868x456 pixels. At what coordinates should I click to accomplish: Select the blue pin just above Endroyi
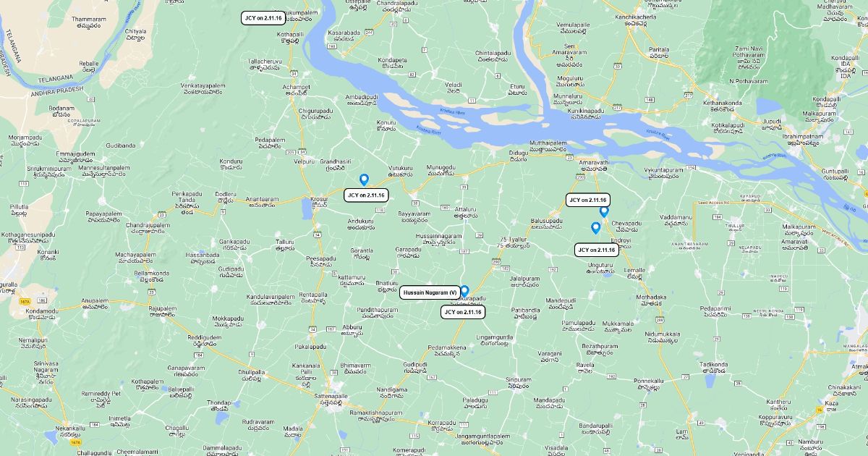tap(595, 228)
